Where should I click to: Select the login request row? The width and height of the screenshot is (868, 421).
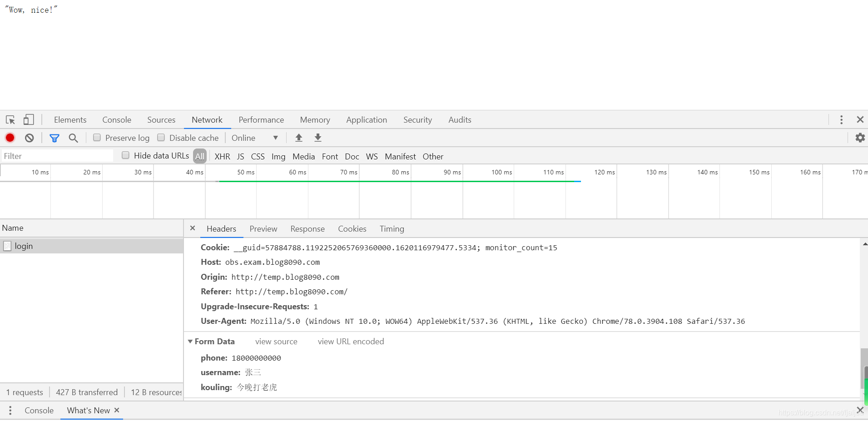tap(91, 246)
